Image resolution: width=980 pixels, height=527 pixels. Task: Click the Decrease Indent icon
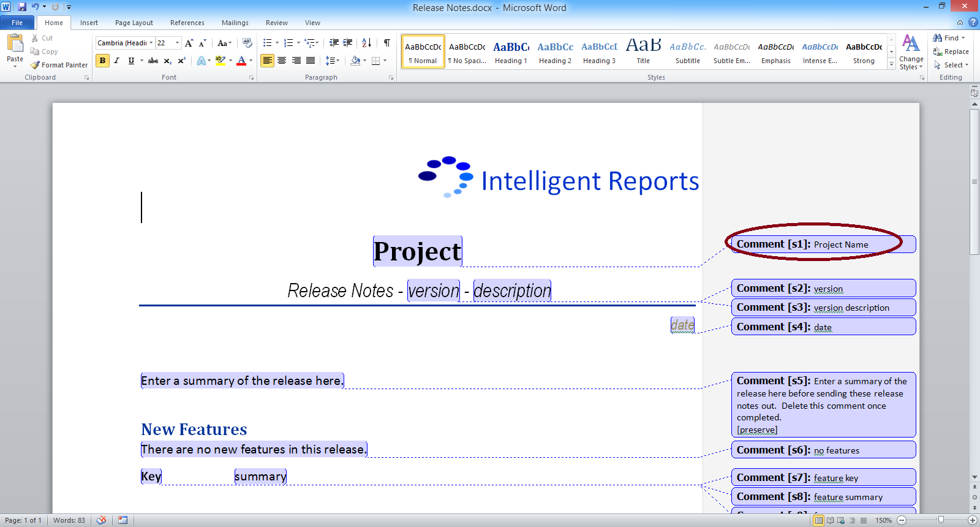[334, 43]
